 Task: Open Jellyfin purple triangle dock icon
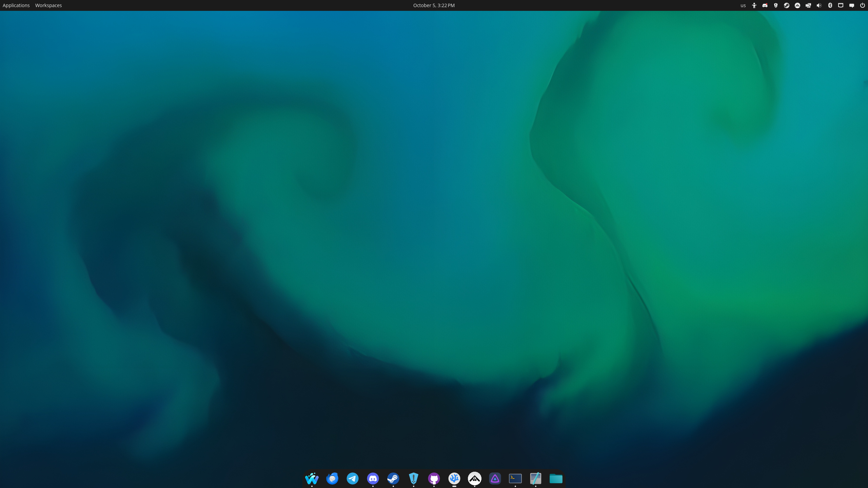[495, 479]
